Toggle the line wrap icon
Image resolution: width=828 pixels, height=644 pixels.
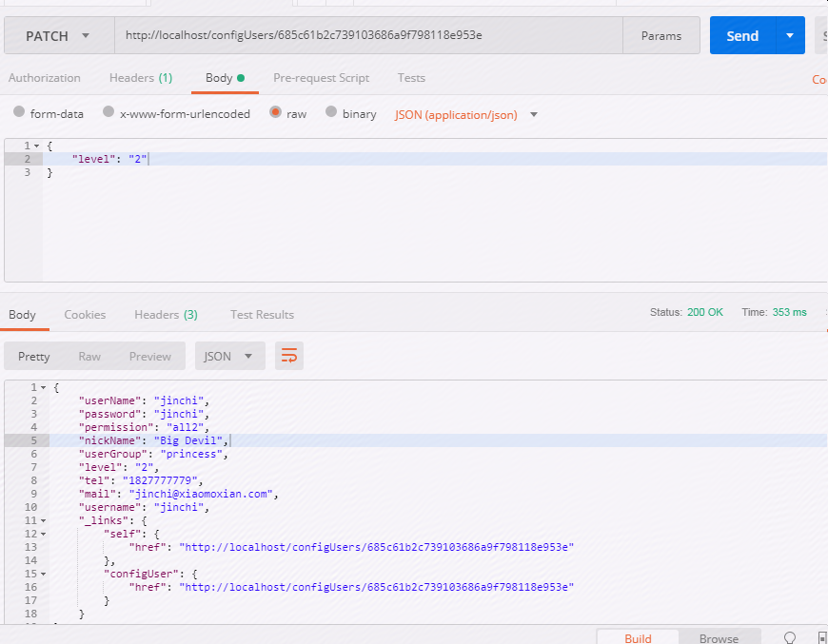click(x=289, y=356)
